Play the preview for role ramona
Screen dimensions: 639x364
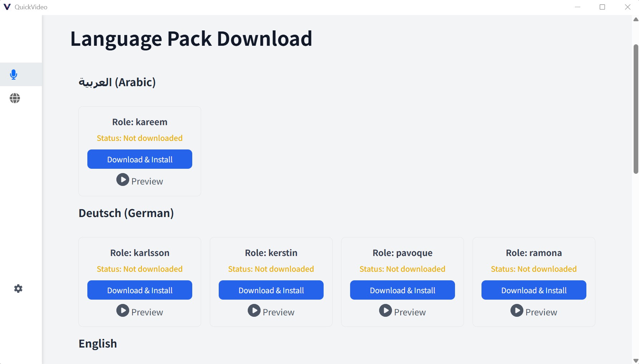[x=517, y=310]
